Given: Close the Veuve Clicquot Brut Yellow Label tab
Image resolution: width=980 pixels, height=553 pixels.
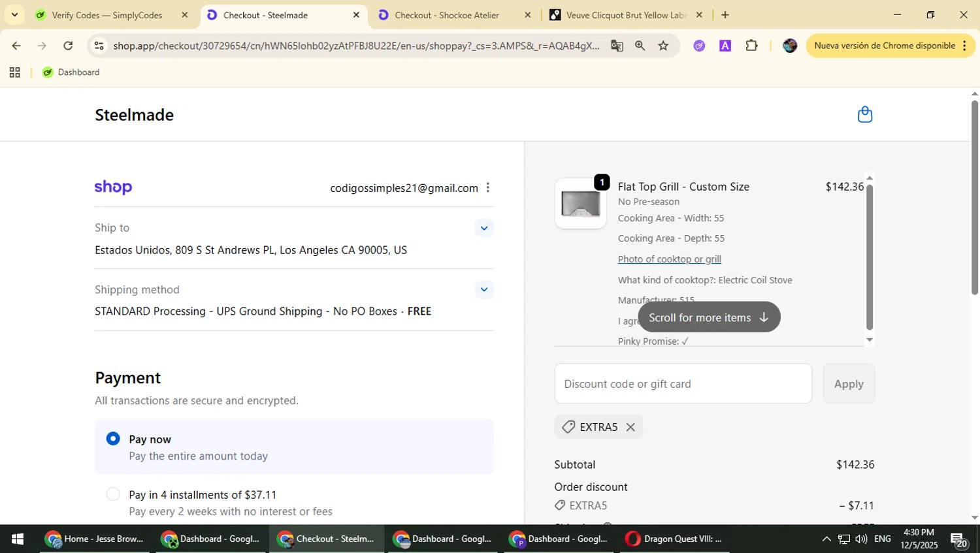Looking at the screenshot, I should click(x=699, y=15).
